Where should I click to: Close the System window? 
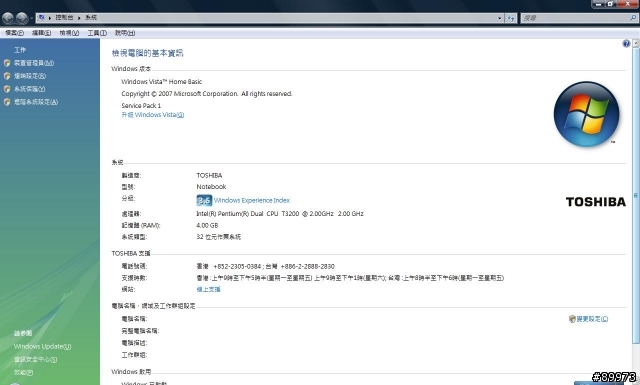pyautogui.click(x=628, y=4)
